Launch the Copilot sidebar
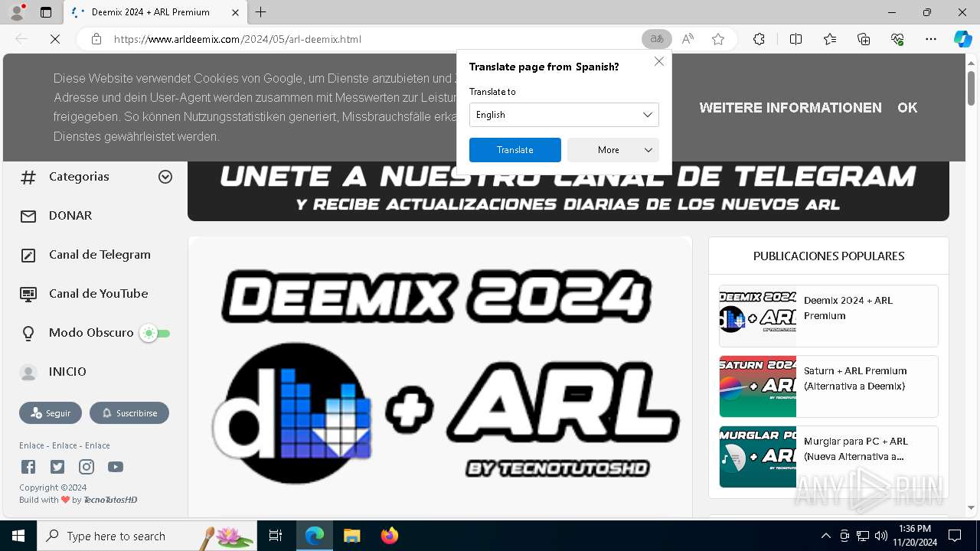This screenshot has width=980, height=551. click(962, 39)
